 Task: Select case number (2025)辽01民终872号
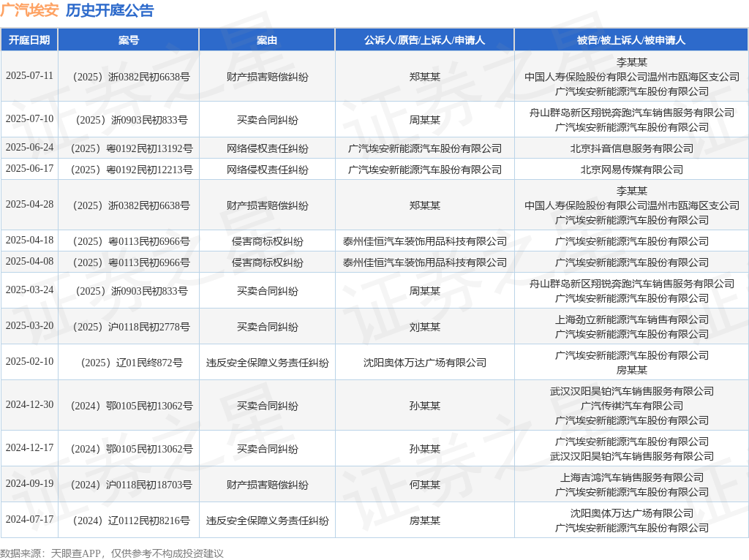click(x=132, y=363)
